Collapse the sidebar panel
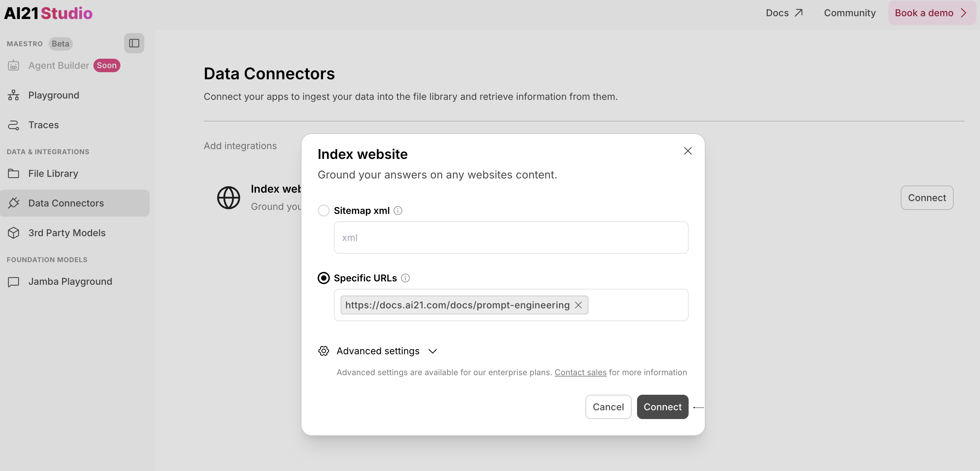The width and height of the screenshot is (980, 471). (134, 43)
